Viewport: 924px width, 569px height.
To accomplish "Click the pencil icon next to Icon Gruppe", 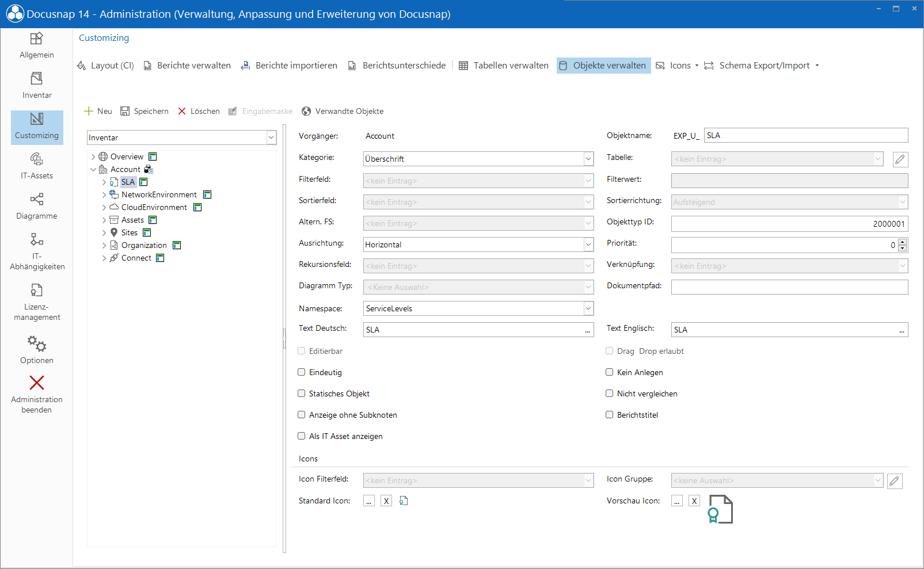I will [895, 481].
